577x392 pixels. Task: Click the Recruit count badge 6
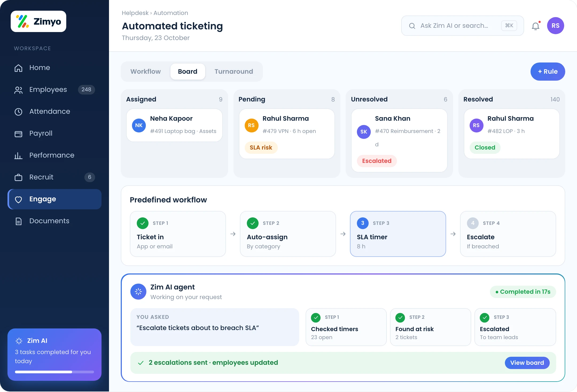point(90,177)
